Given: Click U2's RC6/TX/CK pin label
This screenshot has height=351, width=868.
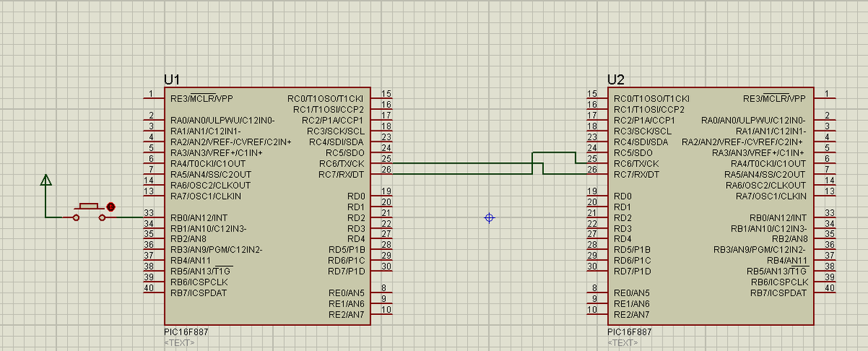Looking at the screenshot, I should [x=636, y=164].
